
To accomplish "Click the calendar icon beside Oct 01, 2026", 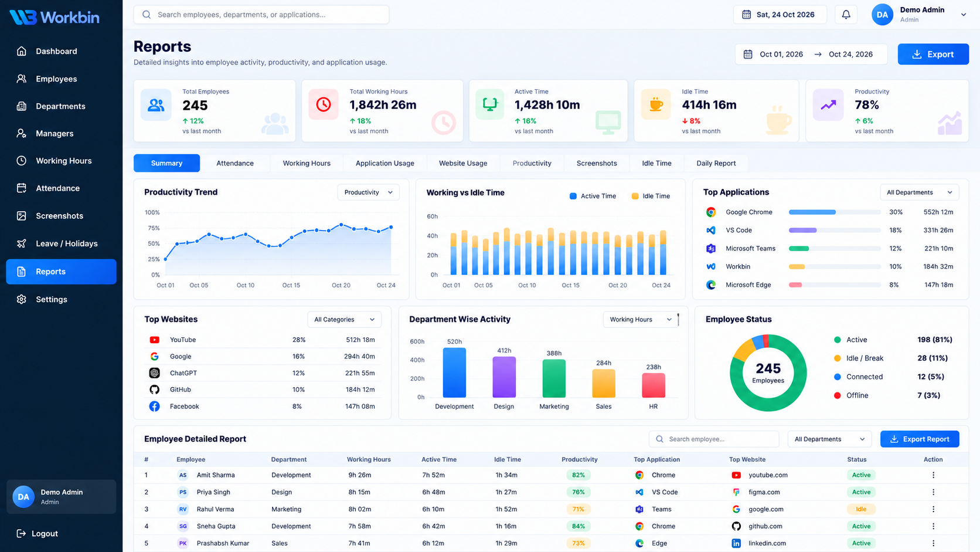I will point(748,54).
